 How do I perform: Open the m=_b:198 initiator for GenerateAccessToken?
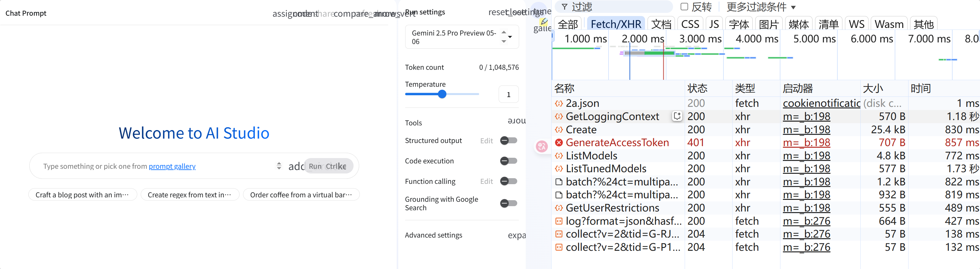click(x=806, y=142)
